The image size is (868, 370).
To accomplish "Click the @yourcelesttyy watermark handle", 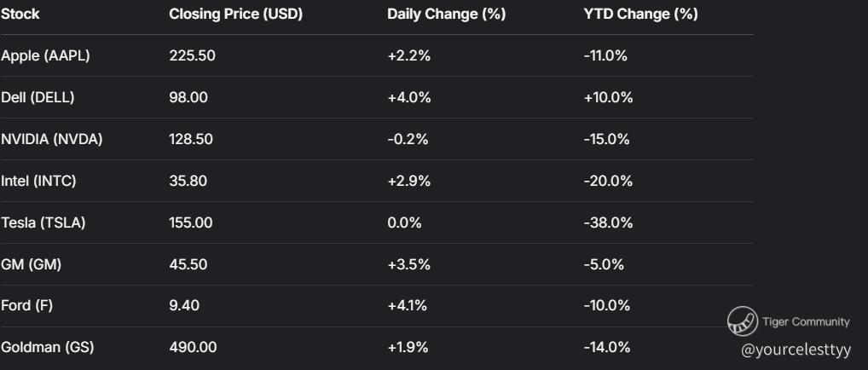I will point(796,350).
